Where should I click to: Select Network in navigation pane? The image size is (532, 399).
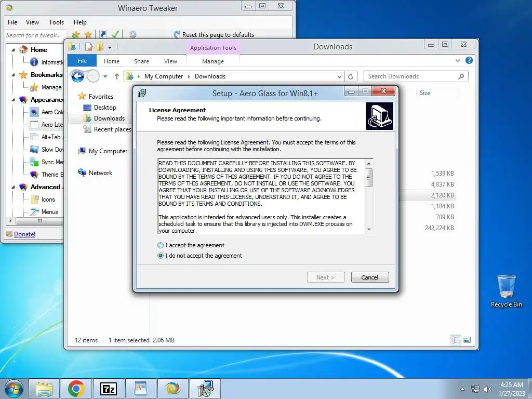pos(100,173)
